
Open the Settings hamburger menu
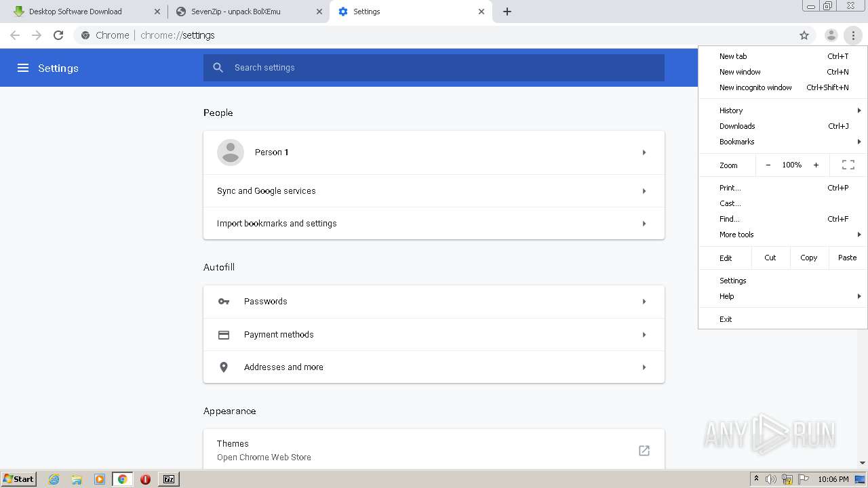[23, 68]
